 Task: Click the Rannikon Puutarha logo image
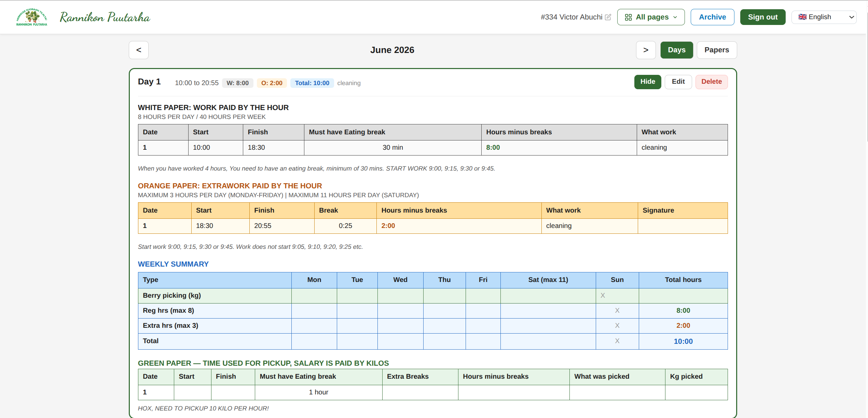(32, 17)
